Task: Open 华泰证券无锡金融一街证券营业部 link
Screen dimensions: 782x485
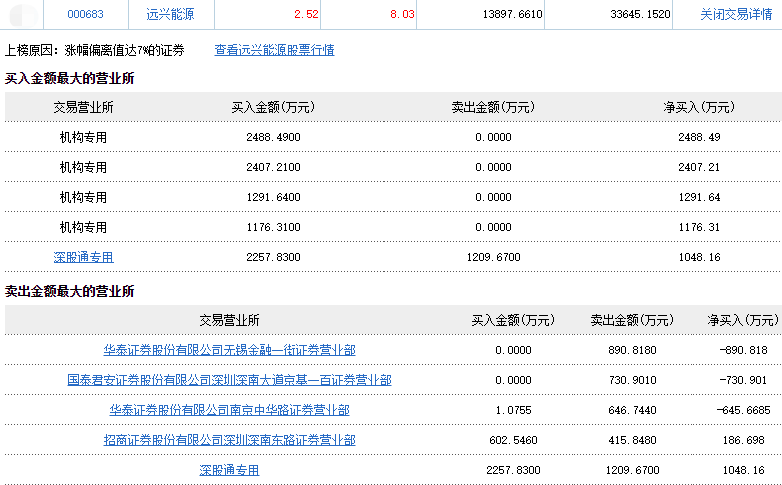Action: pyautogui.click(x=229, y=350)
